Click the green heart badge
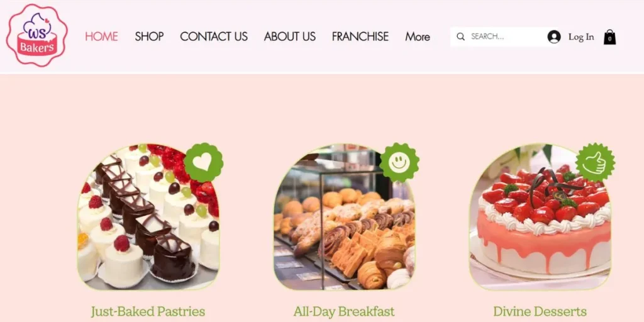644x322 pixels. (x=204, y=163)
